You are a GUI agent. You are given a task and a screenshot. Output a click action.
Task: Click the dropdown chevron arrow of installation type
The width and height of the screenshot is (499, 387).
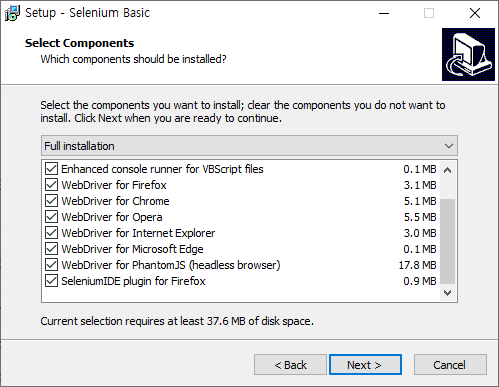449,146
